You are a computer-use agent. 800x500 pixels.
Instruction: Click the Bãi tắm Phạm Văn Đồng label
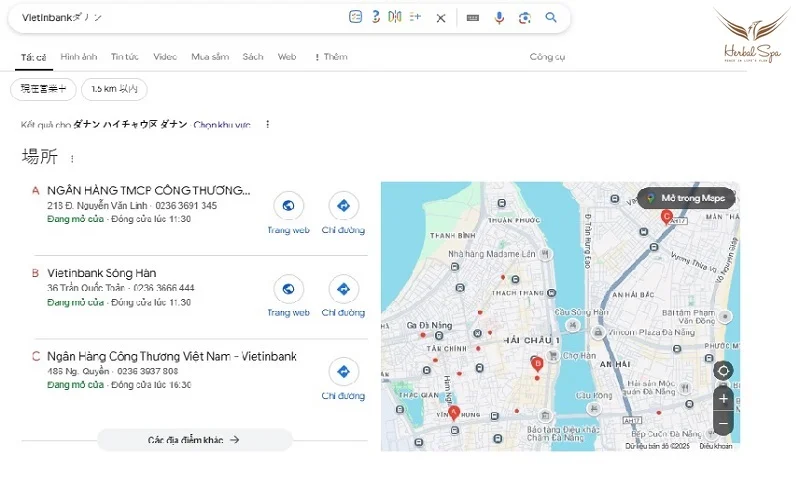[x=688, y=316]
